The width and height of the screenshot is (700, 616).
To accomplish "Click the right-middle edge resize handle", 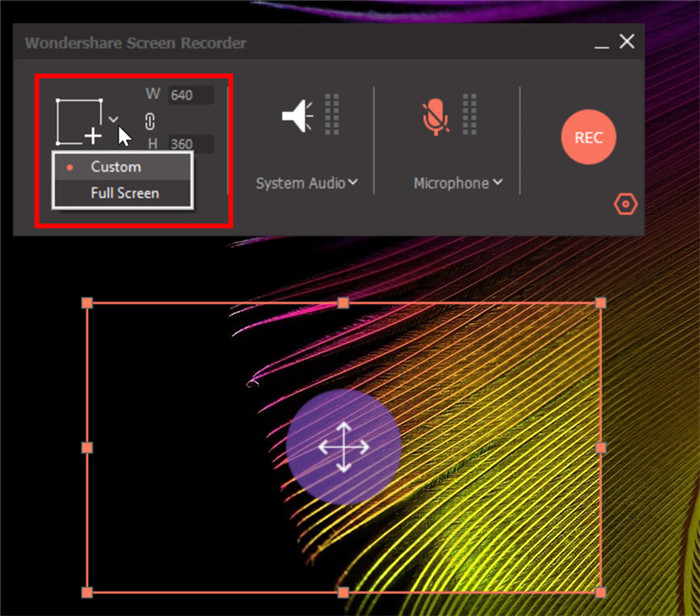I will coord(600,448).
